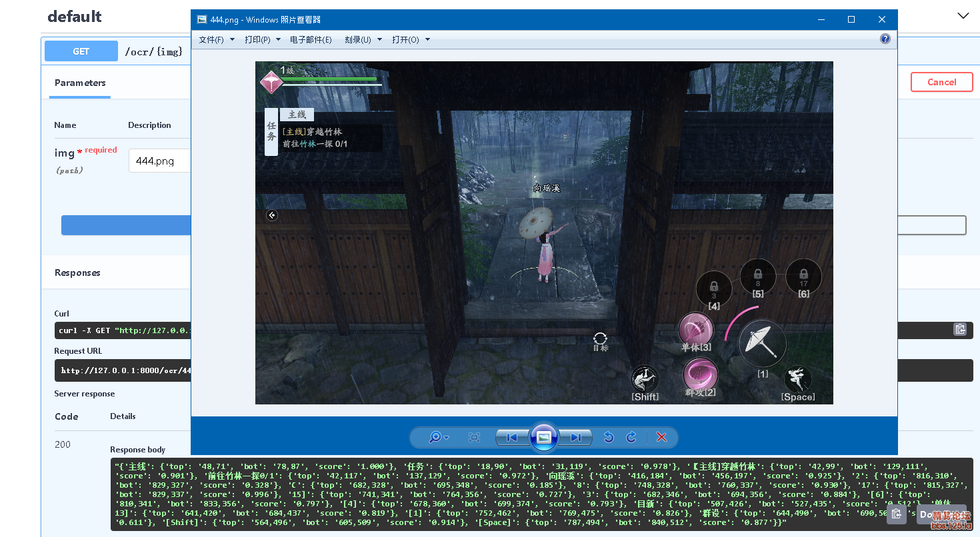Viewport: 980px width, 537px height.
Task: Copy the curl command via clipboard icon
Action: (960, 329)
